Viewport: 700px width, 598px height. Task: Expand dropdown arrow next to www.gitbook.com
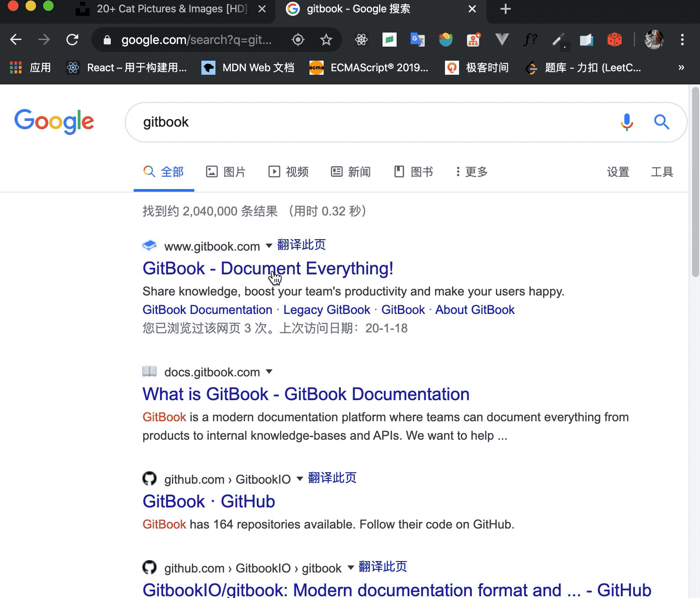(269, 246)
